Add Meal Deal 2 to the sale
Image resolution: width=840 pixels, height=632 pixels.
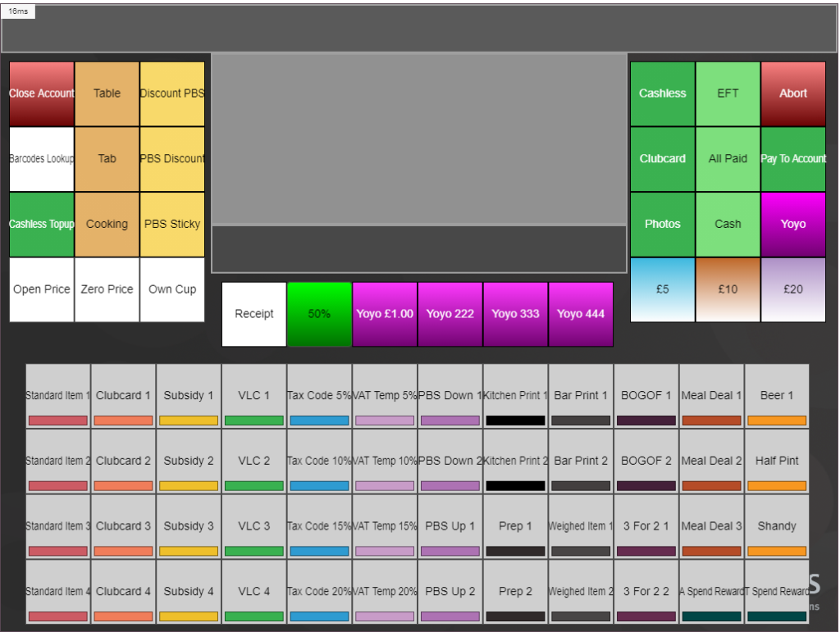[711, 460]
